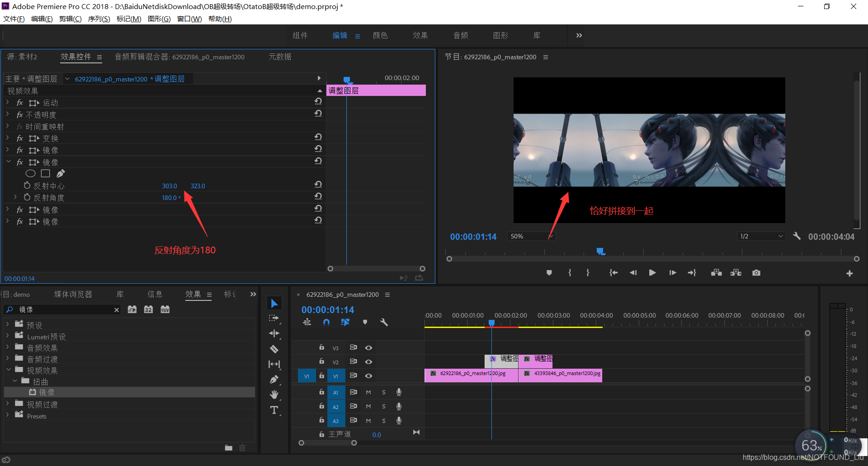The width and height of the screenshot is (868, 466).
Task: Expand the 预设 folder
Action: (8, 324)
